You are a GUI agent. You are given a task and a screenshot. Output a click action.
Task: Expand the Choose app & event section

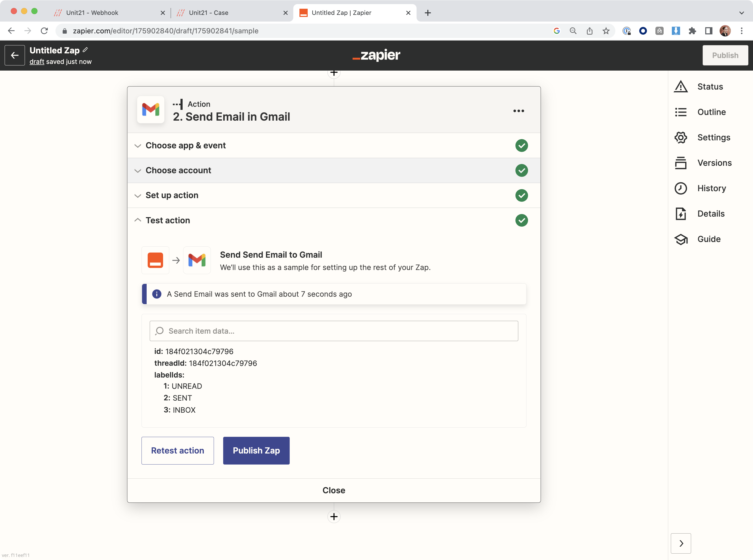click(x=185, y=146)
